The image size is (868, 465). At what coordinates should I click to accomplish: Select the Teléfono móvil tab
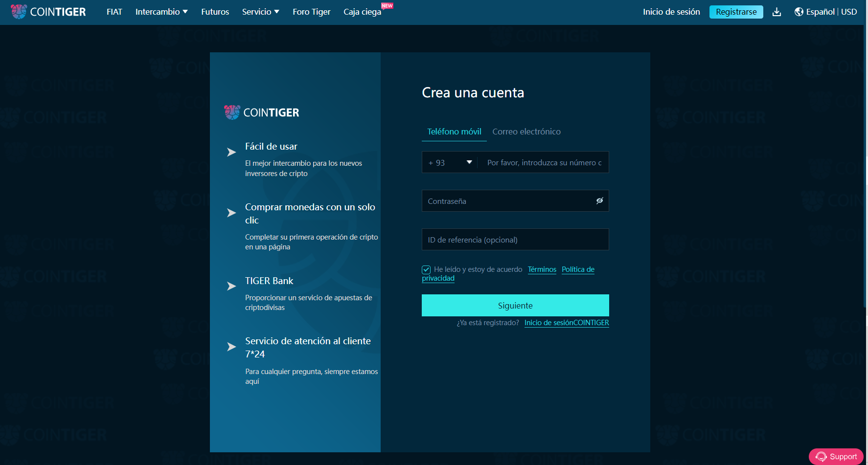454,132
